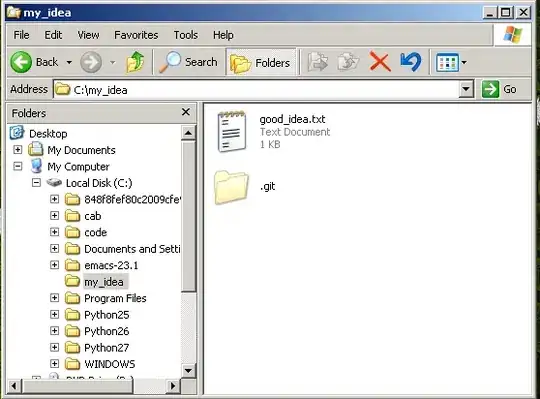Select my_idea folder in tree

click(x=104, y=282)
